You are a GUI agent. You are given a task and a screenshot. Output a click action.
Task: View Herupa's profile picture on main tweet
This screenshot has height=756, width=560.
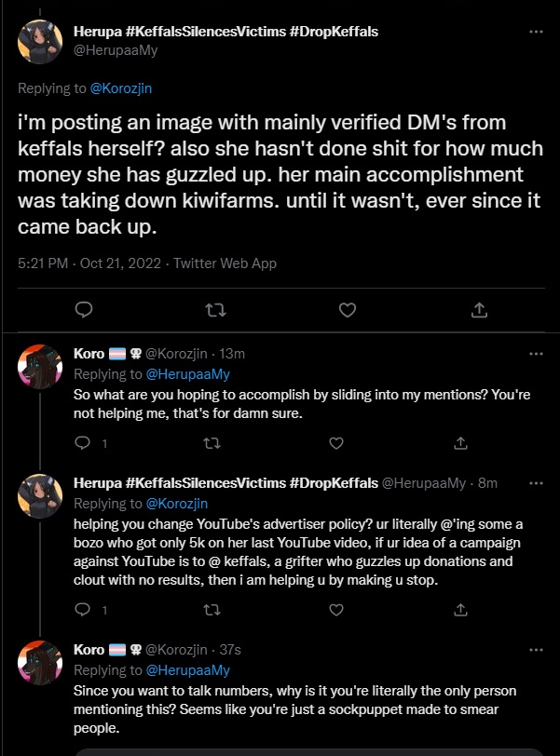coord(40,40)
